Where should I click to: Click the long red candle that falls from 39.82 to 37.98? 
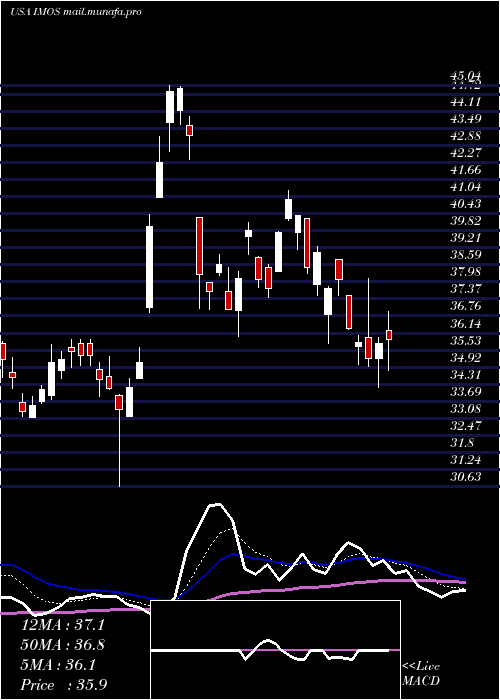tap(199, 246)
